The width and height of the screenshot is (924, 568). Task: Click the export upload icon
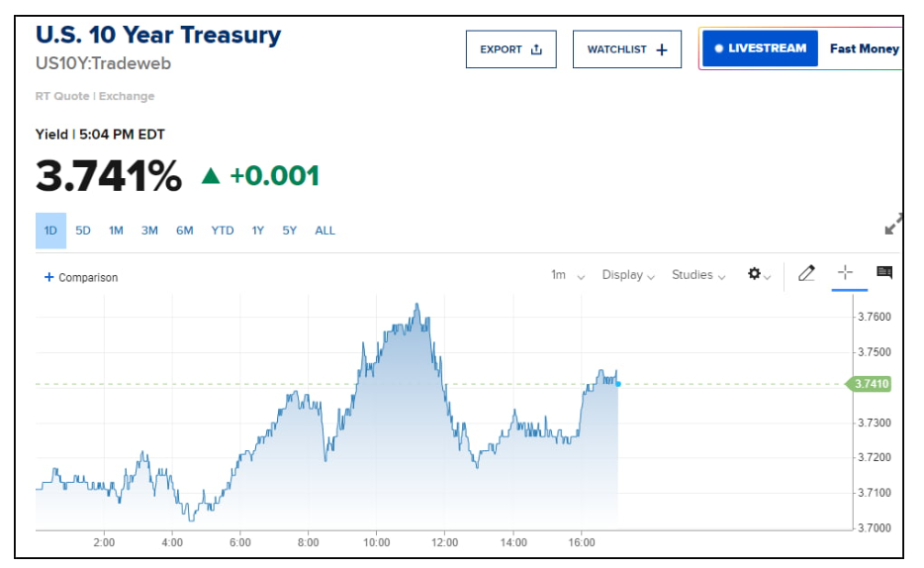point(537,49)
